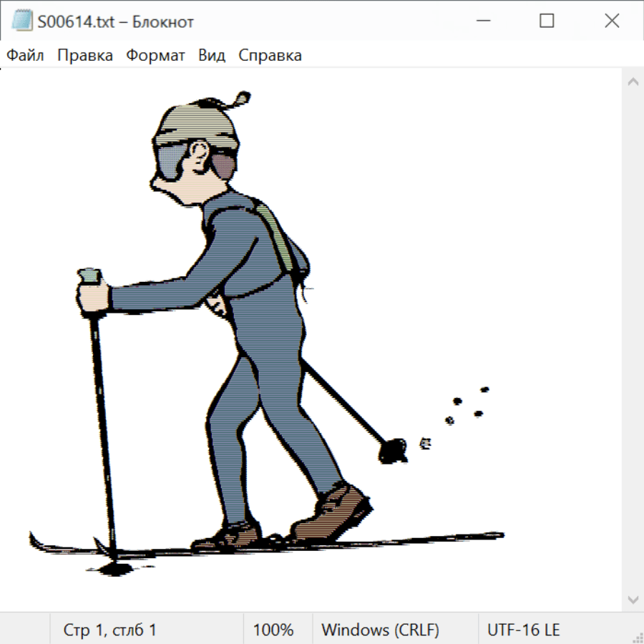Minimize the Блокнот window

click(482, 21)
